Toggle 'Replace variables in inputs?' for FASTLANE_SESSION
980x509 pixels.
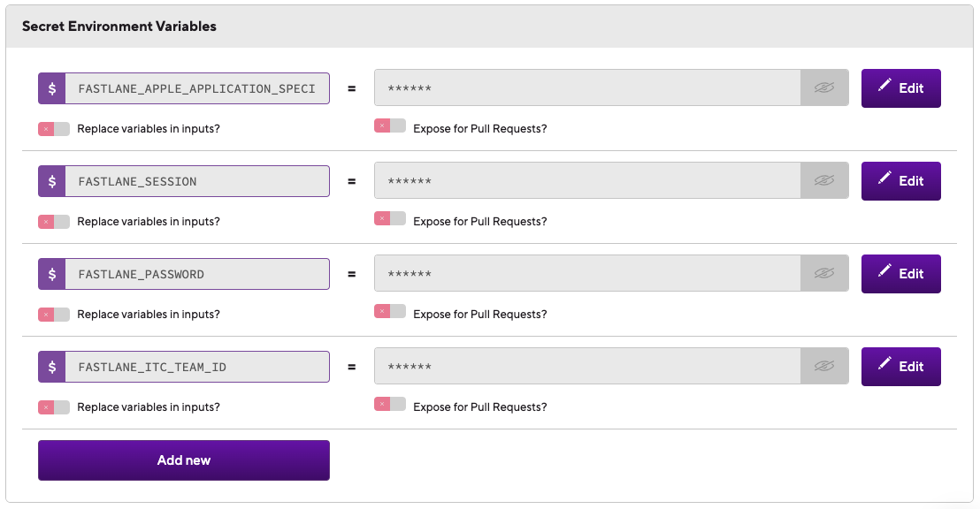53,222
